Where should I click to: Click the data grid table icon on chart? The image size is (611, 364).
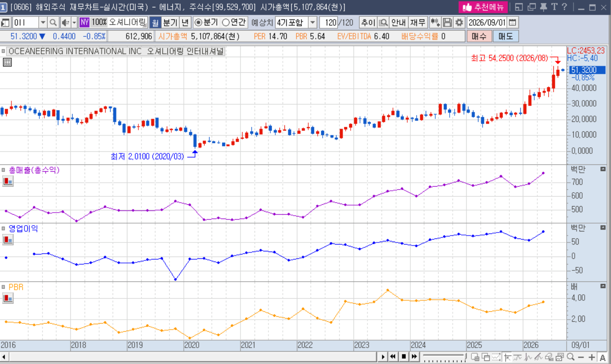[7, 62]
